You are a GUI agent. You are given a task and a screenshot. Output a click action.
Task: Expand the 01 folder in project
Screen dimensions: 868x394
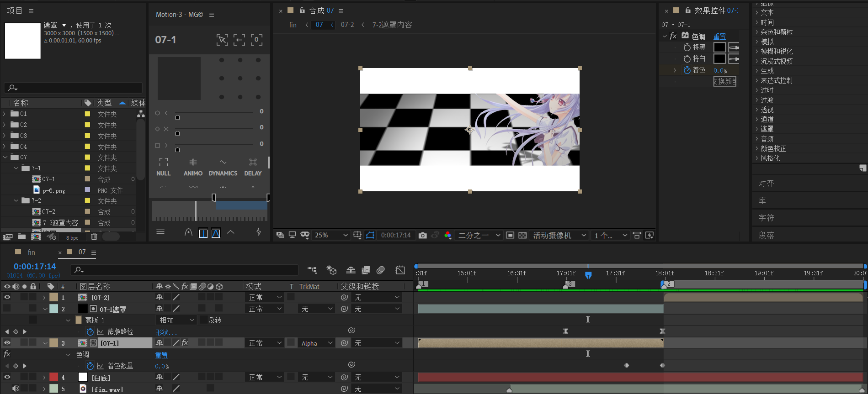pyautogui.click(x=5, y=114)
